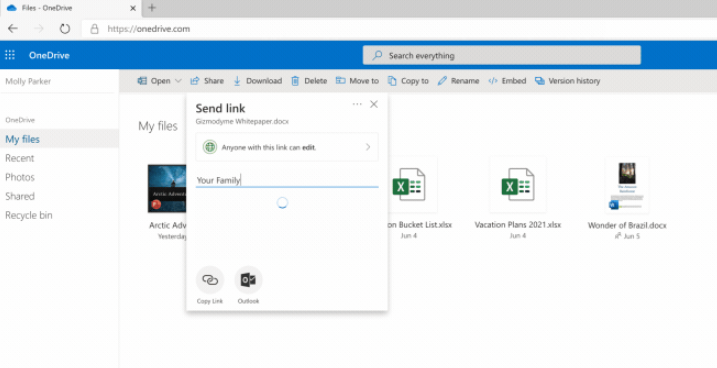Open a new browser tab
This screenshot has width=717, height=368.
coord(152,8)
